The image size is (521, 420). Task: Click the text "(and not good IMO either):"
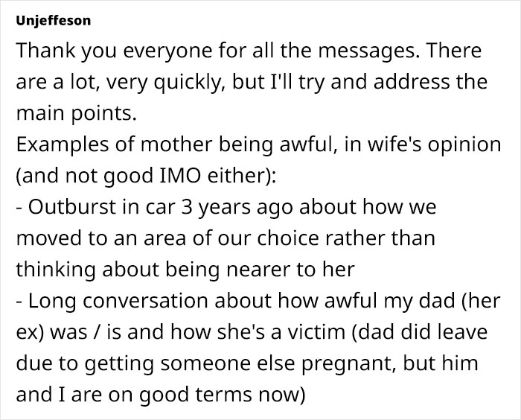tap(146, 176)
